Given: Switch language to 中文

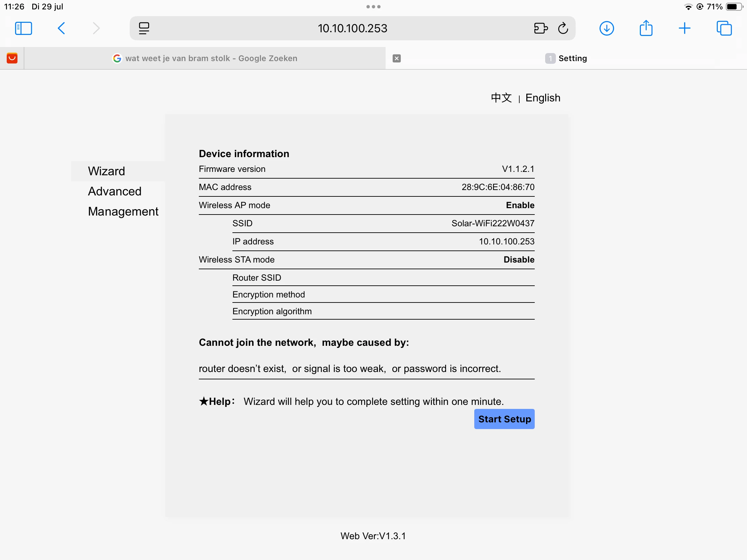Looking at the screenshot, I should 501,98.
